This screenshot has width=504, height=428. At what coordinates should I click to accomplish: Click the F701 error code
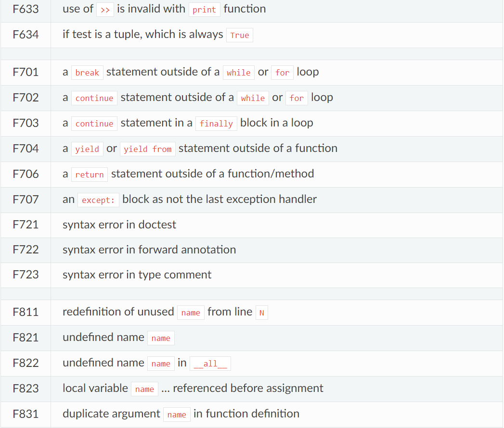pos(26,72)
